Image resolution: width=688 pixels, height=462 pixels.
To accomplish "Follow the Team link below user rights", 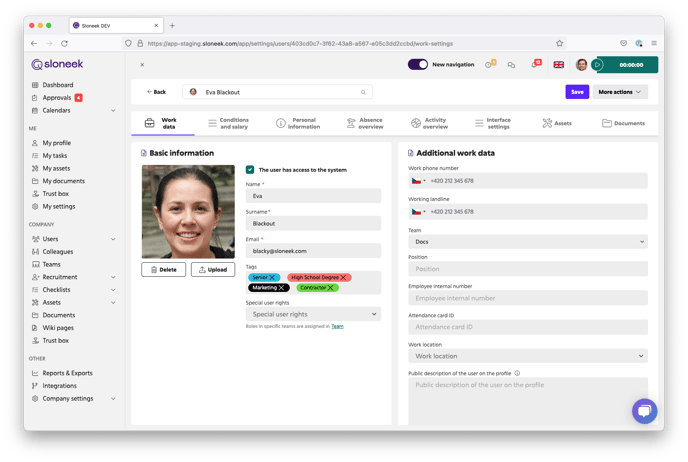I will pos(337,326).
